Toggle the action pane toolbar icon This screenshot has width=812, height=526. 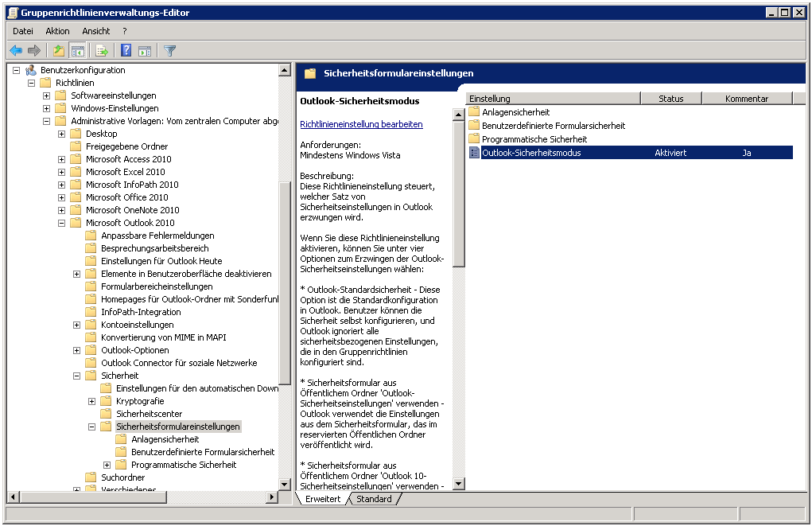(x=145, y=50)
